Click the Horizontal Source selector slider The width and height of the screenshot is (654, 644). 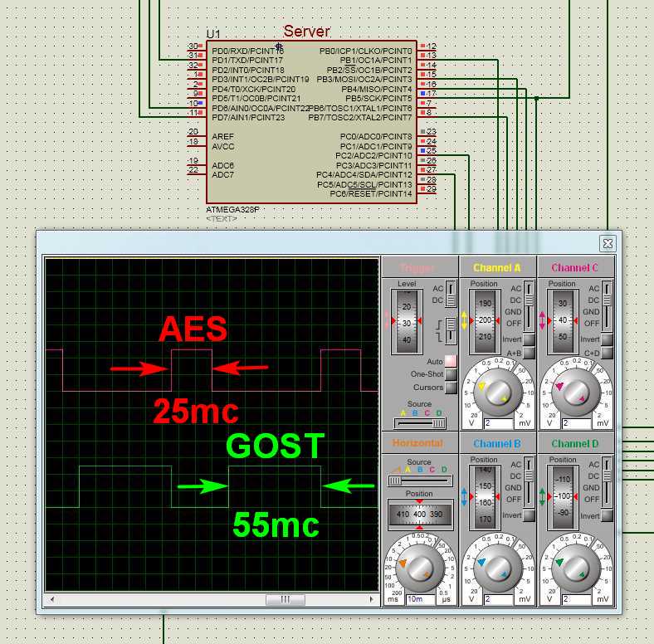click(418, 480)
